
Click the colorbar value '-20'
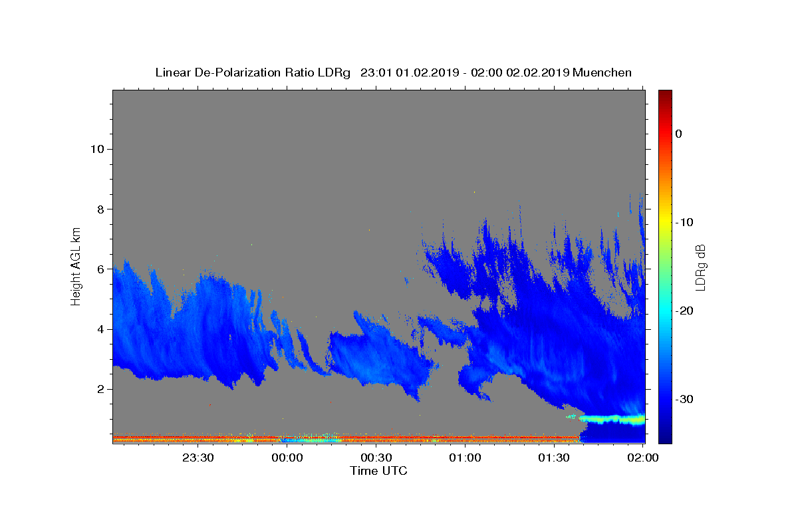tap(684, 311)
